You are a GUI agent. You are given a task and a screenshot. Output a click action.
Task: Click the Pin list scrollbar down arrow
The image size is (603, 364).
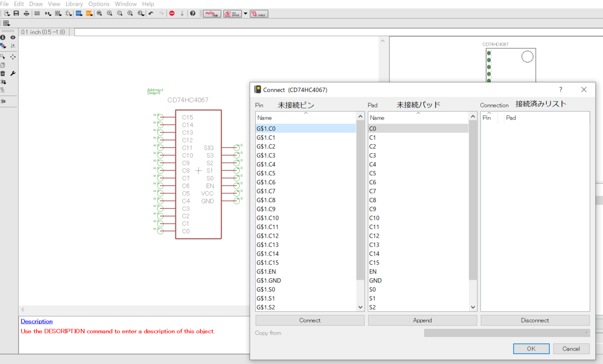(360, 307)
